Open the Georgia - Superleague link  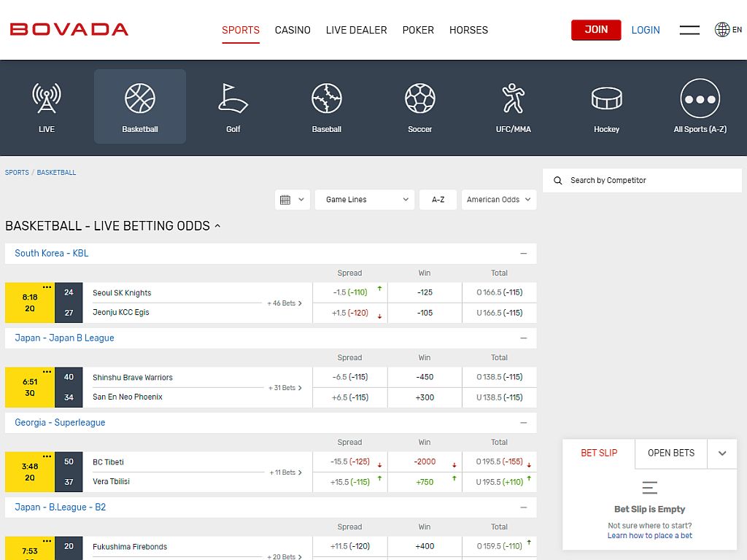coord(60,423)
